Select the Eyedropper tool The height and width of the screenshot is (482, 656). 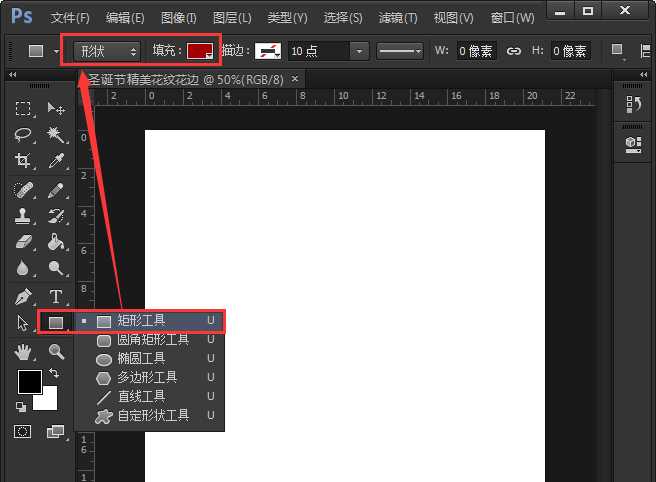point(56,161)
